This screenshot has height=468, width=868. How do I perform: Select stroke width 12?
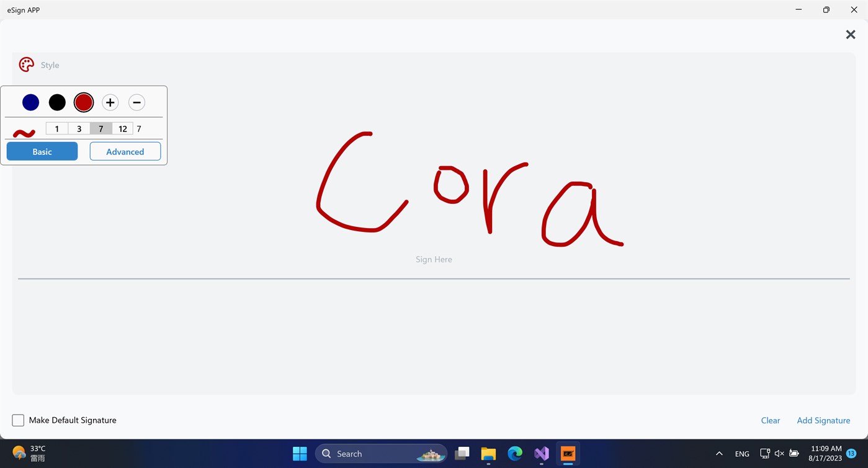tap(122, 128)
